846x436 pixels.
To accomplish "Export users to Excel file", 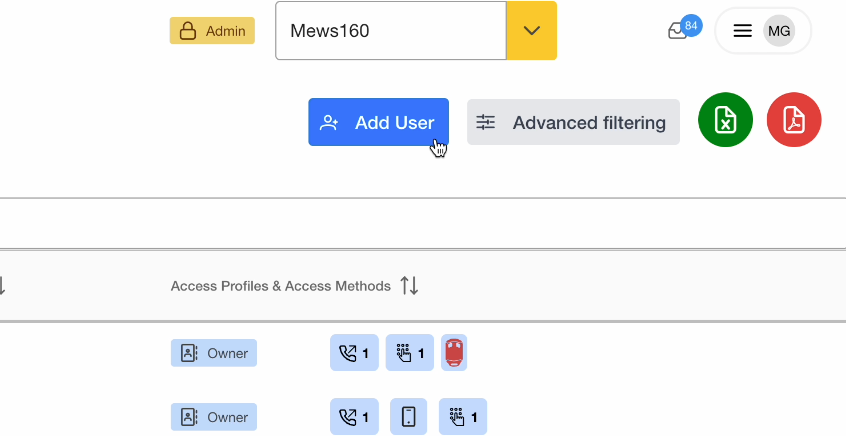I will (725, 120).
